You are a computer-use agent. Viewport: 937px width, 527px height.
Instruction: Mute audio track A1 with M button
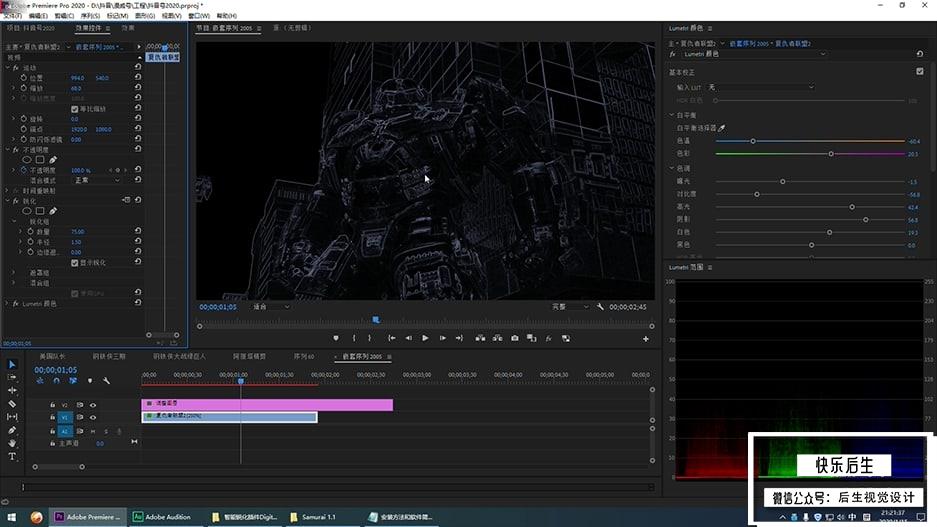93,431
